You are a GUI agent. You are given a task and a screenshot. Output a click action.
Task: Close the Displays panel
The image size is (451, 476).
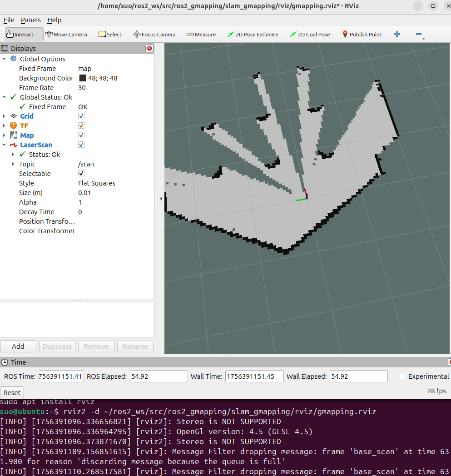(x=149, y=48)
